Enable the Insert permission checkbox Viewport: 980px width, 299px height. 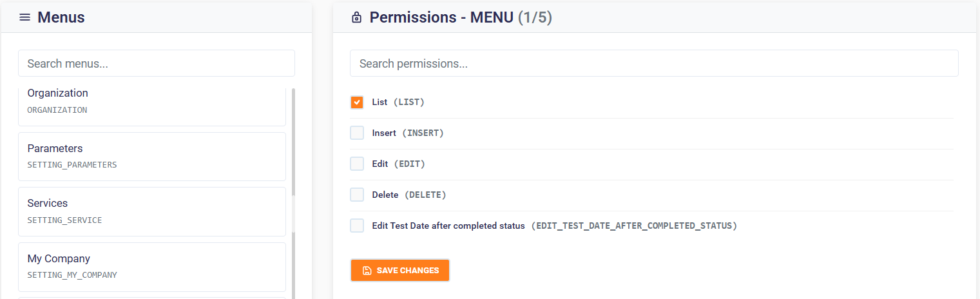tap(357, 133)
